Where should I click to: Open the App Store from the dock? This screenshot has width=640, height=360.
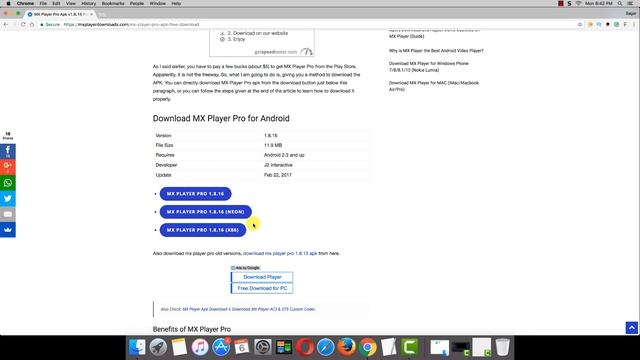click(221, 347)
